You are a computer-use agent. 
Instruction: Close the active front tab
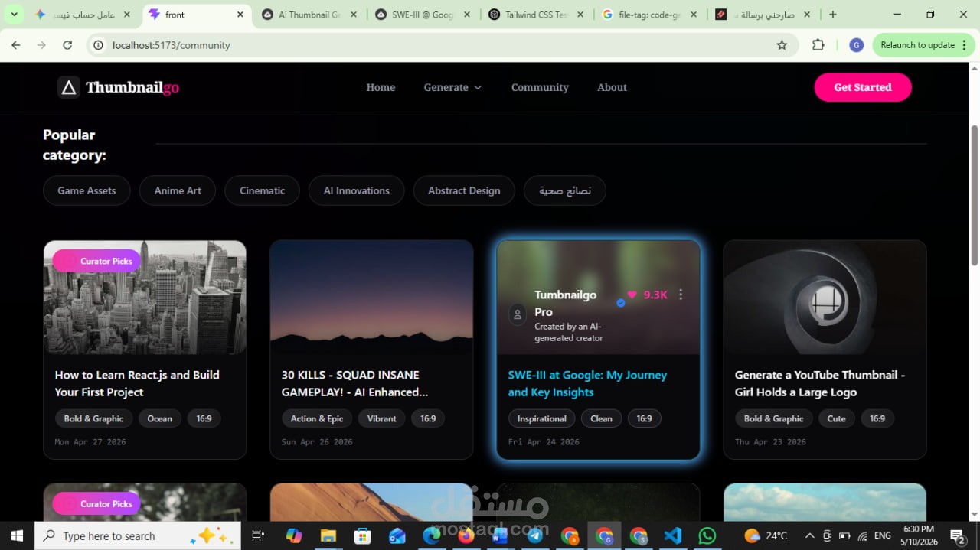click(240, 15)
